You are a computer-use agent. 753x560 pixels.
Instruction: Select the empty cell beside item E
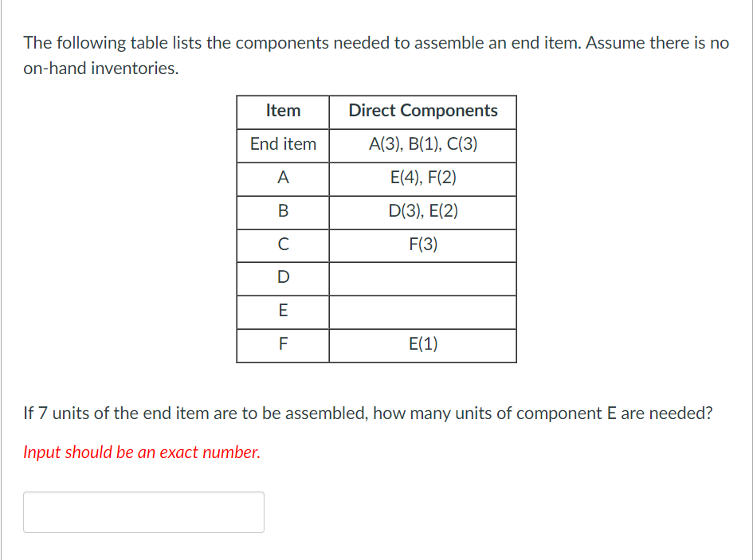pyautogui.click(x=422, y=311)
